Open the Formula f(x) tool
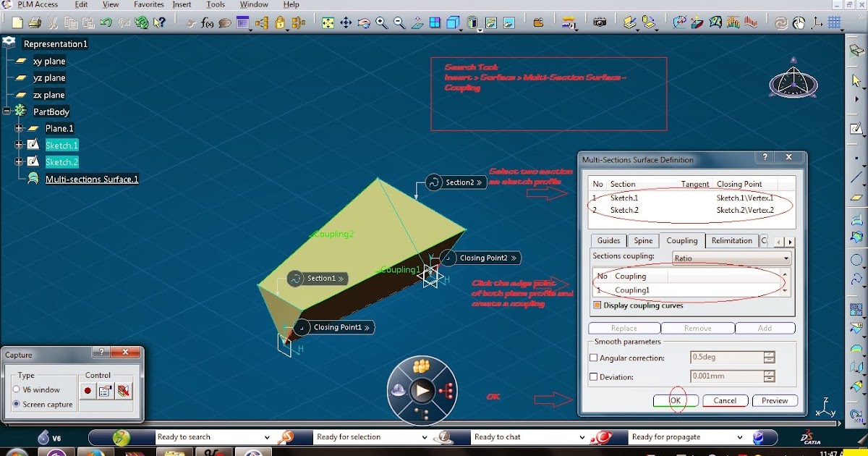Viewport: 868px width, 456px height. 208,22
